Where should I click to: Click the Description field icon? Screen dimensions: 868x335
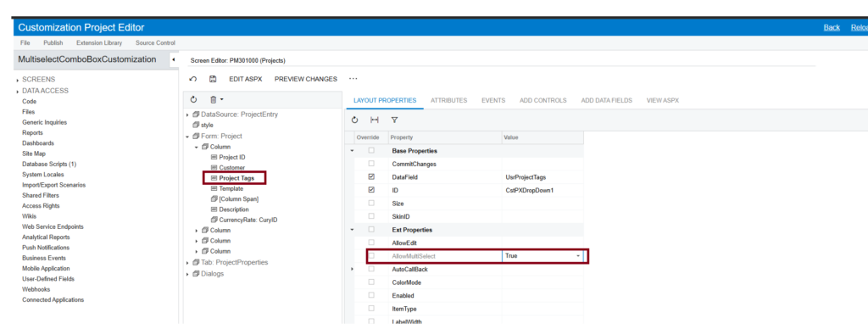click(x=214, y=209)
